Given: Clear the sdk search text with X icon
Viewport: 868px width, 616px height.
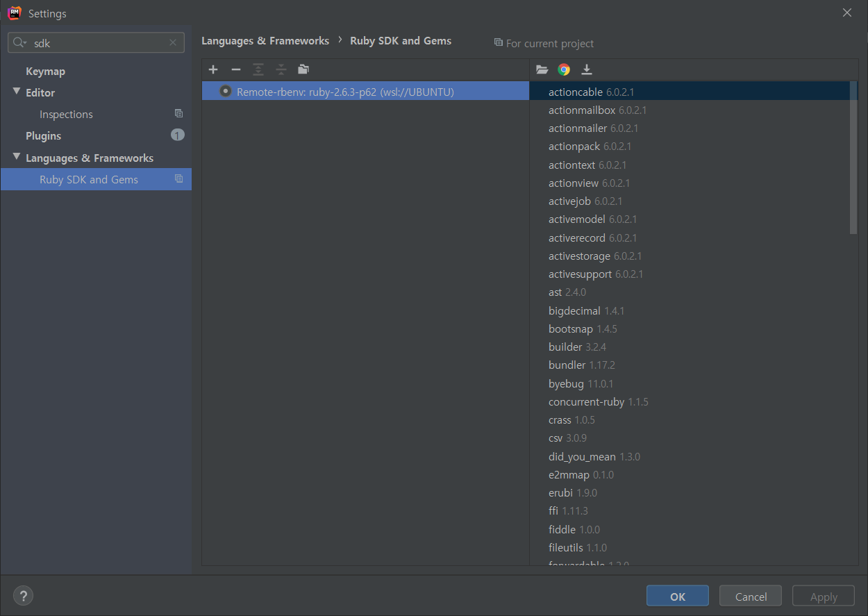Looking at the screenshot, I should [173, 43].
